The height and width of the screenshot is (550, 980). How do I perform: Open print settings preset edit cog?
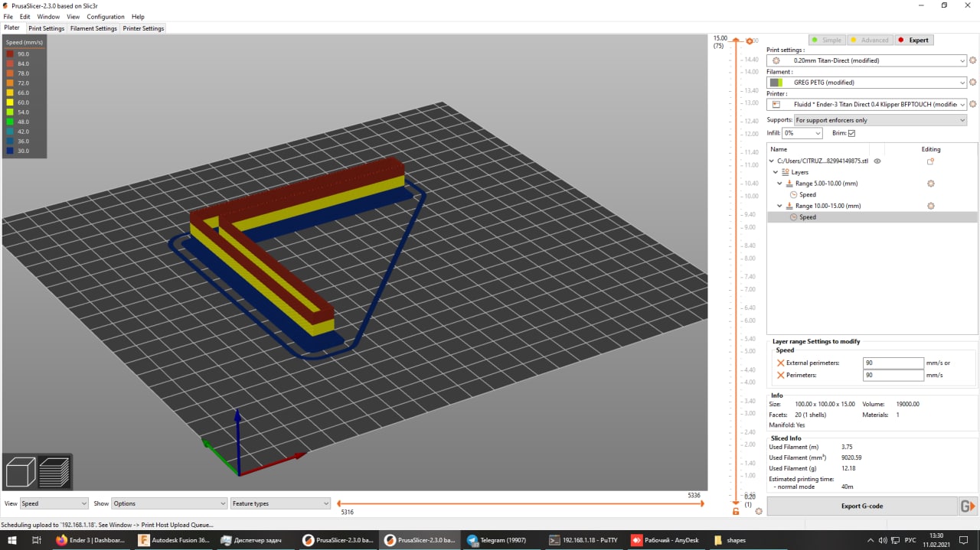973,60
